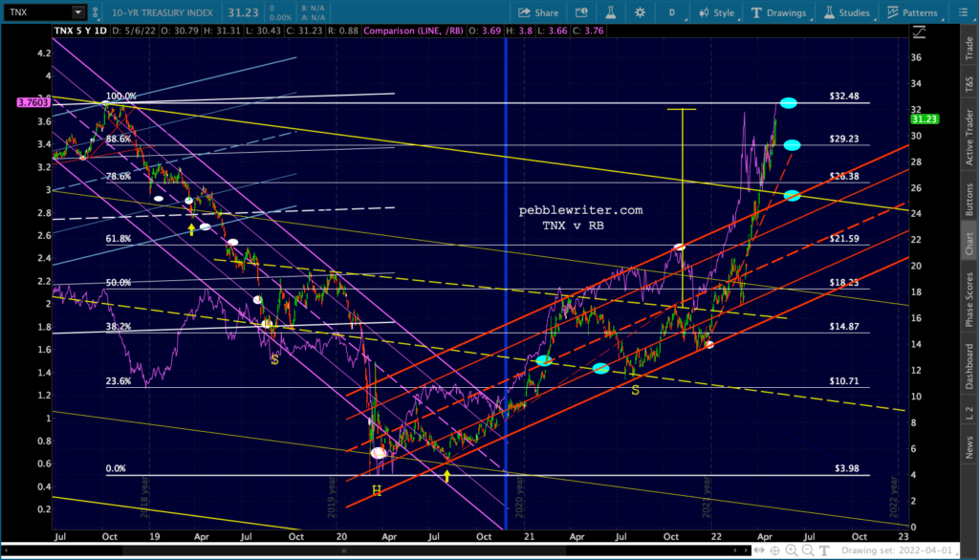Open the Drawings menu

coord(778,12)
